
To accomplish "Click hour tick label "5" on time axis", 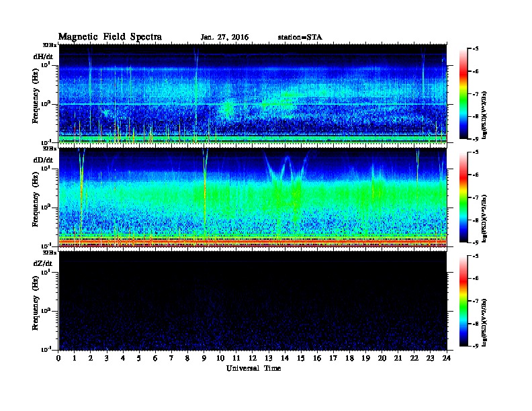I will tap(139, 359).
